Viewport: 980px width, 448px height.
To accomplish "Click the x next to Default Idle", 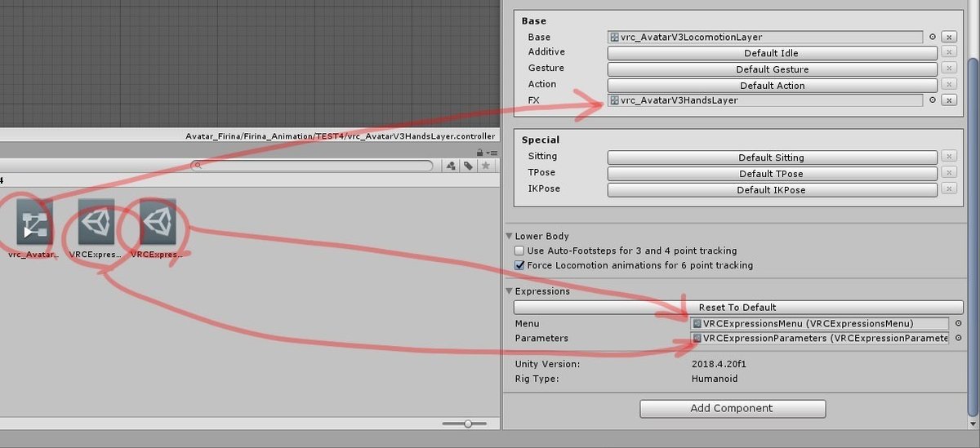I will coord(948,52).
